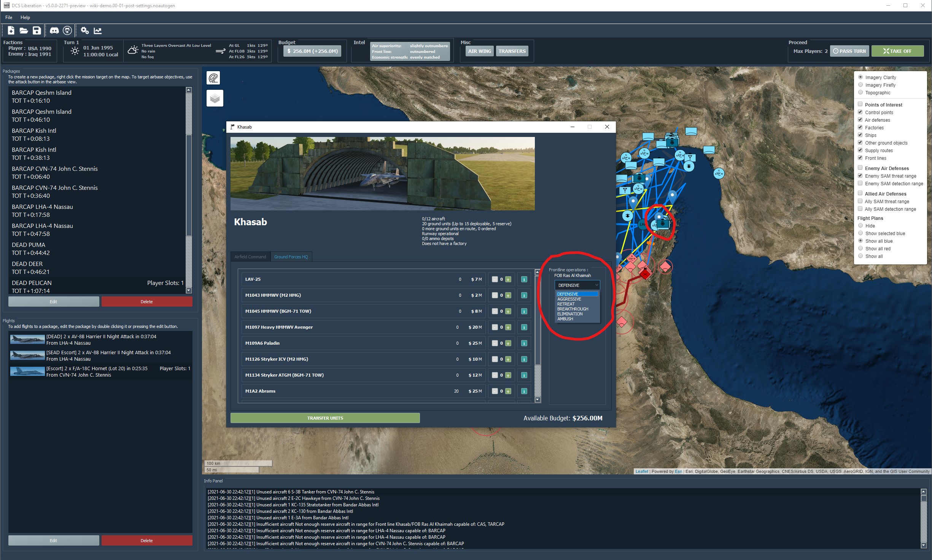932x560 pixels.
Task: Open the Help menu
Action: click(x=25, y=17)
